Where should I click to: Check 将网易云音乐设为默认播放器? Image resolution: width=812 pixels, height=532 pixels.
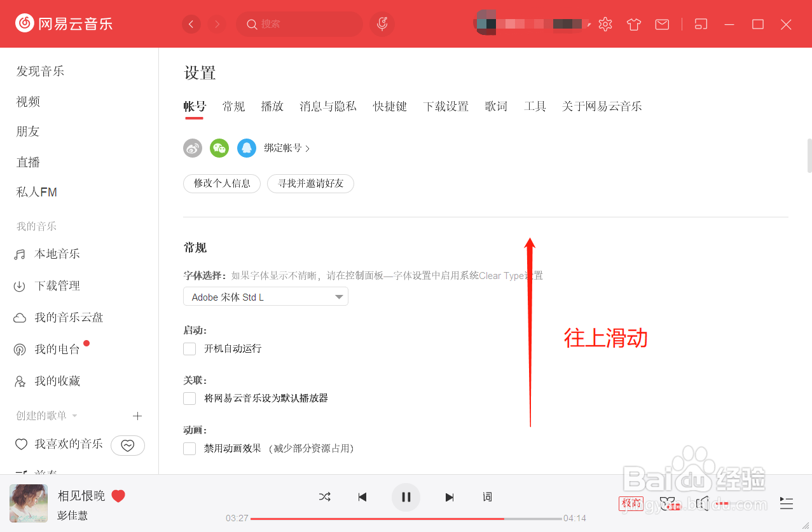(x=189, y=399)
